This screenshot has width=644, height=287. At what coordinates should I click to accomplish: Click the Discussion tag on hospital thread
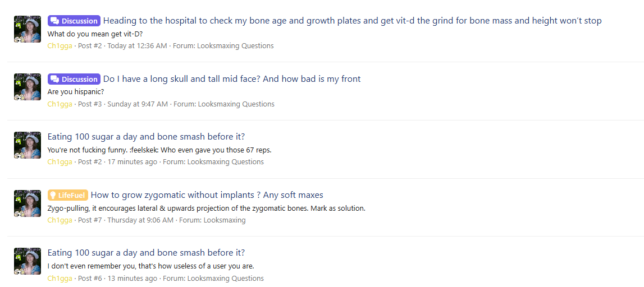[x=74, y=21]
